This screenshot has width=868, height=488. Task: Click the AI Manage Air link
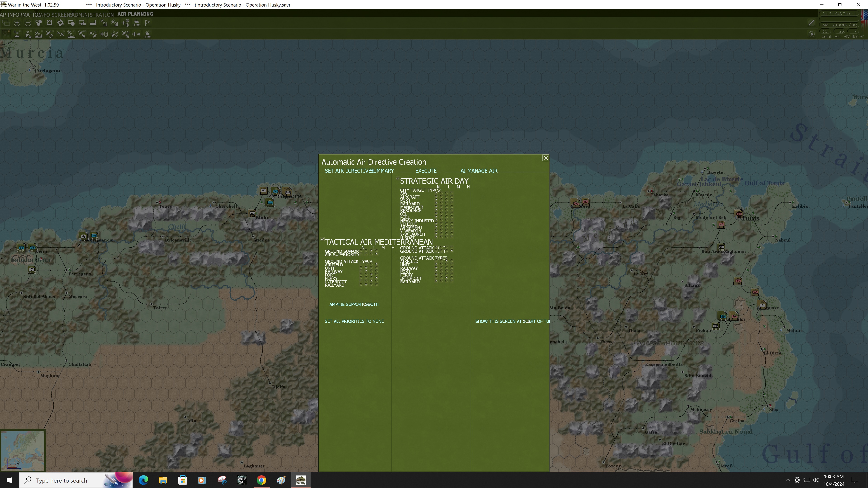(479, 171)
